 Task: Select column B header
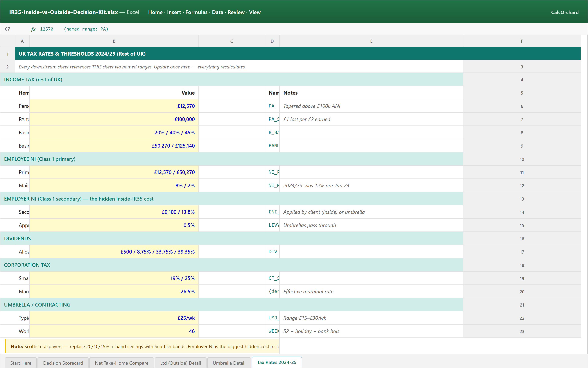tap(114, 41)
